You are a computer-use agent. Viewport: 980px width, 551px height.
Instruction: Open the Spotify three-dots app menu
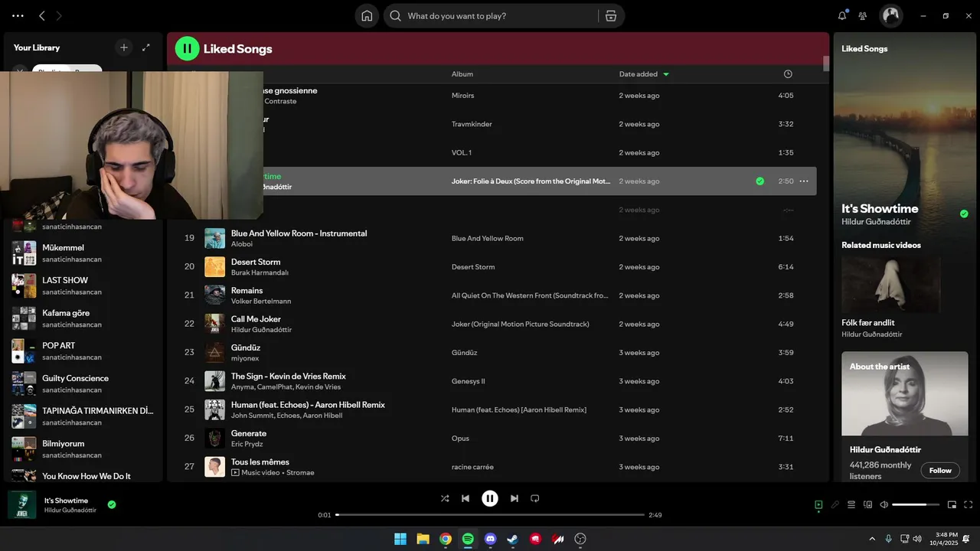click(18, 15)
